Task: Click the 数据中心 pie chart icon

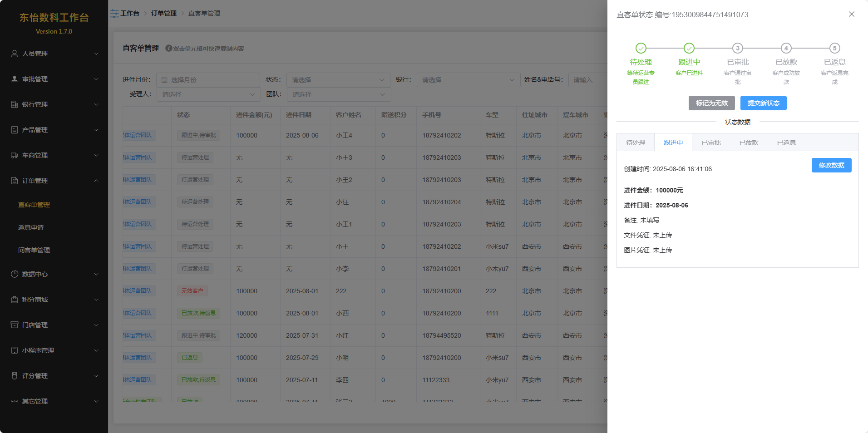Action: pos(15,274)
